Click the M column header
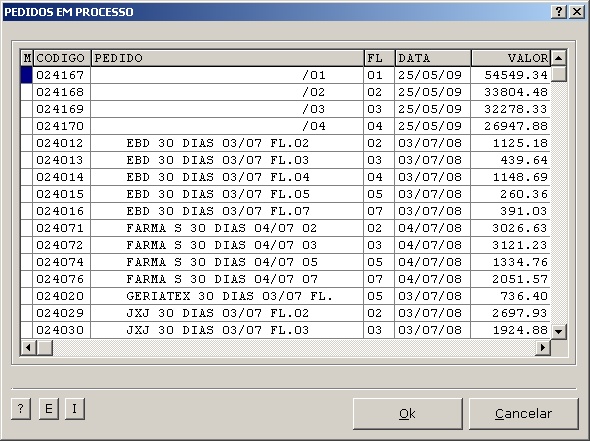Screen dimensions: 590x441 coord(27,58)
